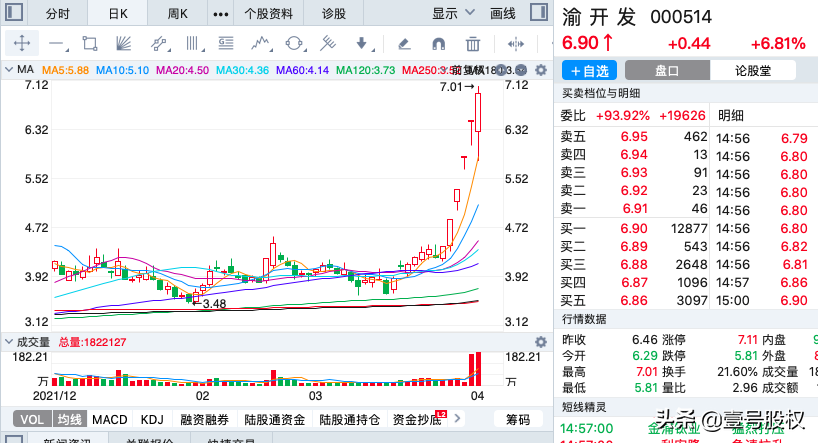Select the rectangle drawing tool

coord(90,44)
